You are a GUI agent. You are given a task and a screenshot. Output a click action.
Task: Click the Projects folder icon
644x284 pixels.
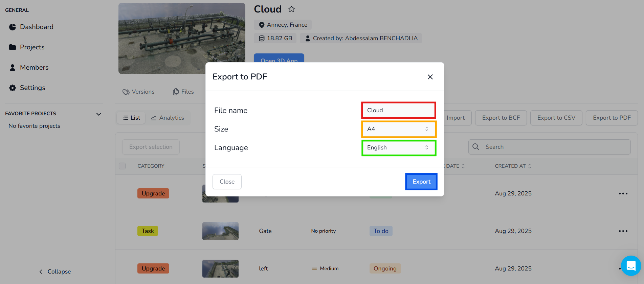tap(13, 47)
